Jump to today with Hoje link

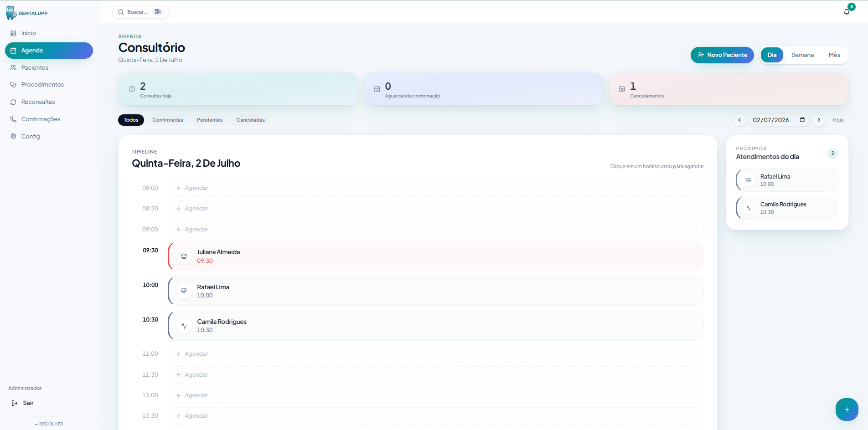point(838,120)
